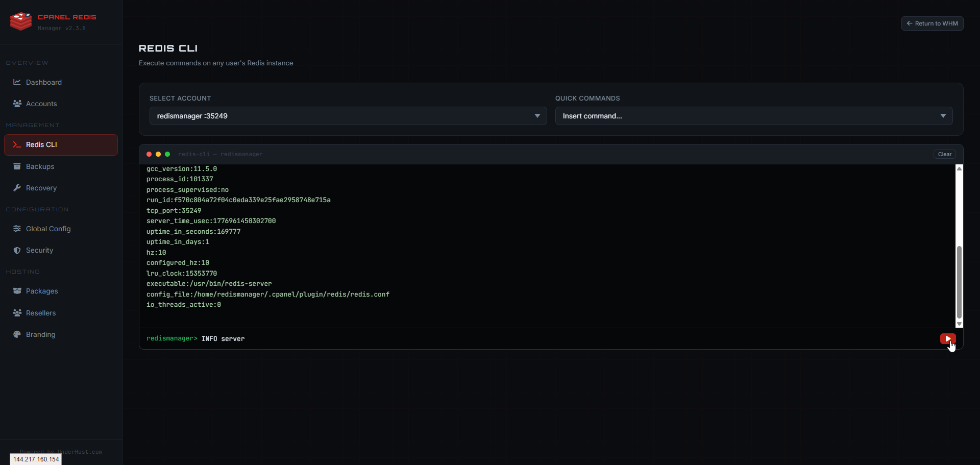Open Recovery using the wrench icon

point(17,187)
